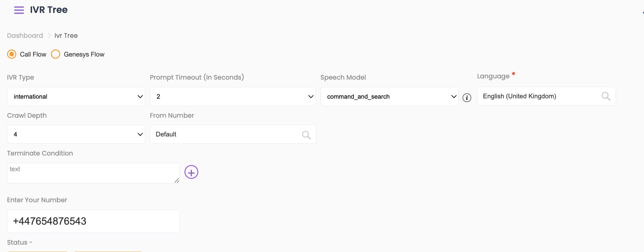644x252 pixels.
Task: Expand the Prompt Timeout dropdown
Action: (x=232, y=96)
